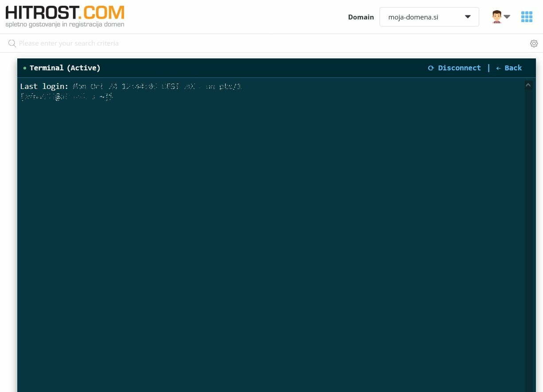Click the green Terminal active indicator light
Viewport: 543px width, 392px height.
click(x=24, y=68)
